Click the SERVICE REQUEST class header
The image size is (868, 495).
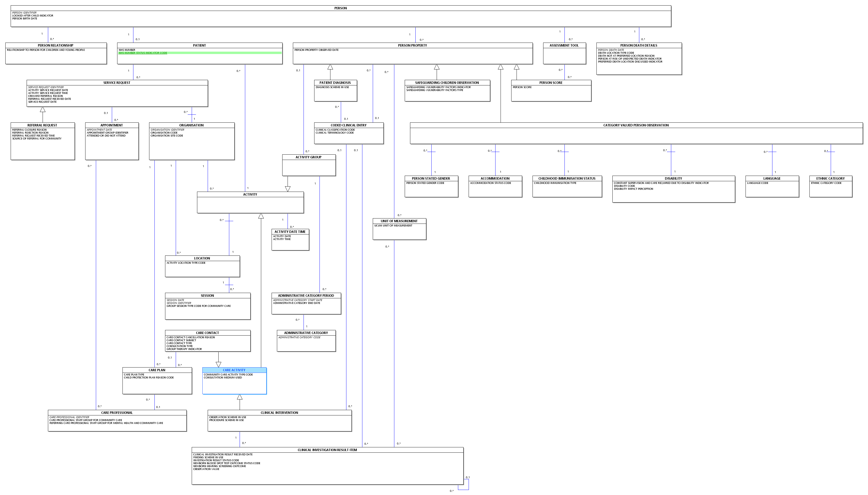tap(117, 82)
